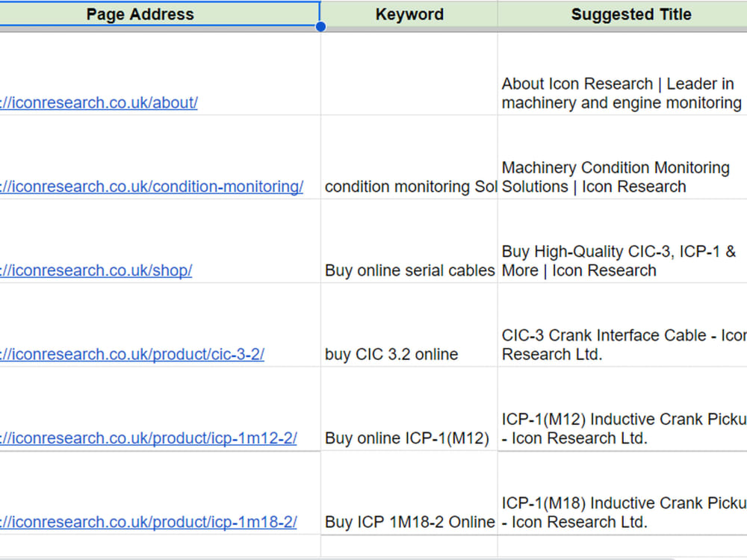Select the 'Buy High-Quality CIC-3' title cell
747x560 pixels.
[x=622, y=241]
